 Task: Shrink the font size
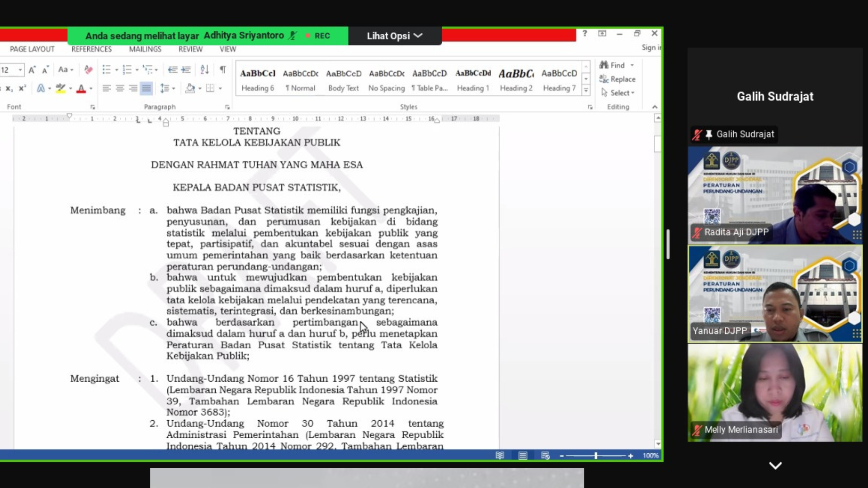45,70
